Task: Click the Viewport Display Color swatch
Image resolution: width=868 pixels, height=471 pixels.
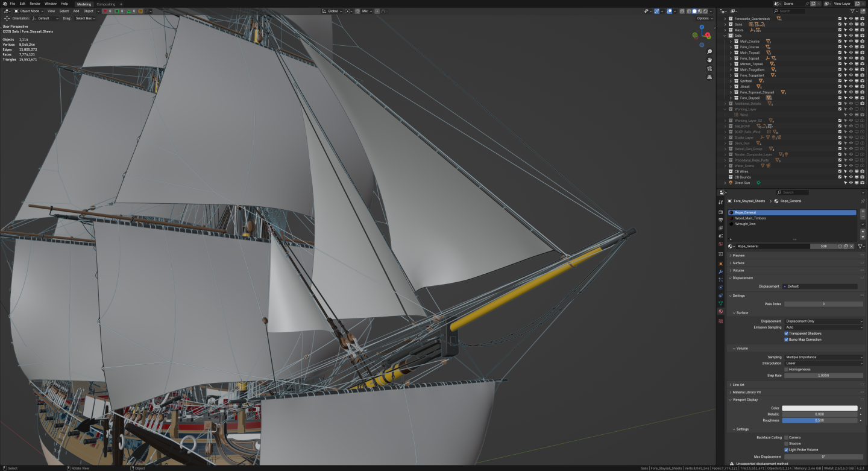Action: click(820, 408)
